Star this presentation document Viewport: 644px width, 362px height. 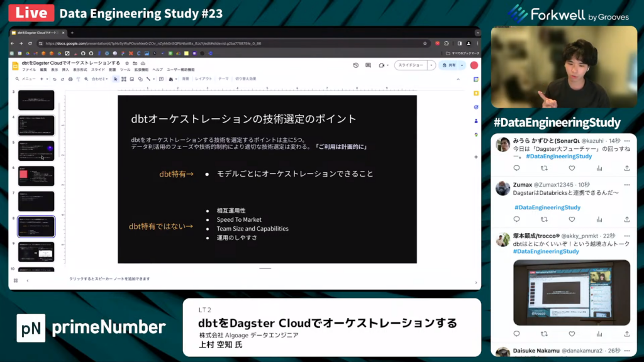click(x=127, y=63)
